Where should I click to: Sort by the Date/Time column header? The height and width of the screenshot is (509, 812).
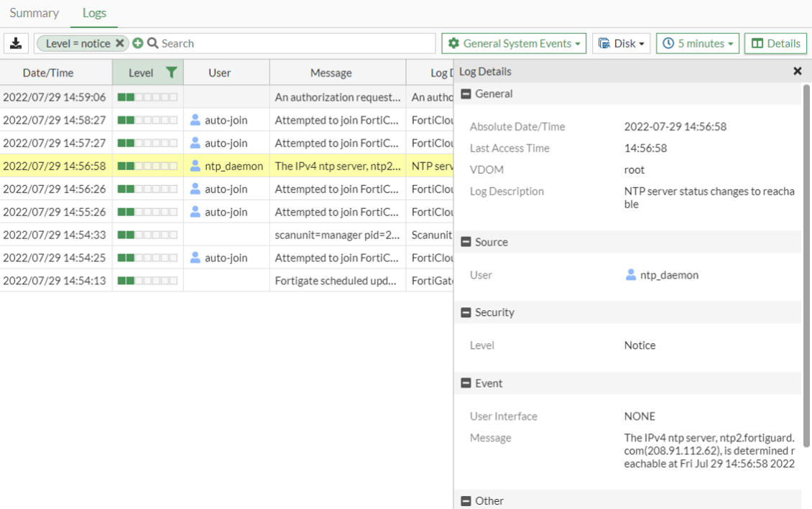(48, 73)
